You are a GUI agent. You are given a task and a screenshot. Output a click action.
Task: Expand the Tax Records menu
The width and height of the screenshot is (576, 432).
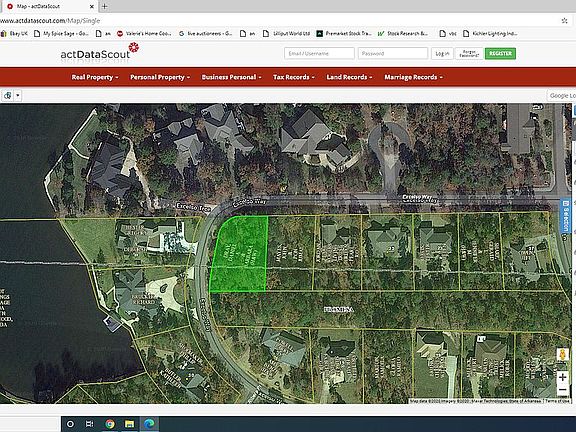tap(294, 77)
